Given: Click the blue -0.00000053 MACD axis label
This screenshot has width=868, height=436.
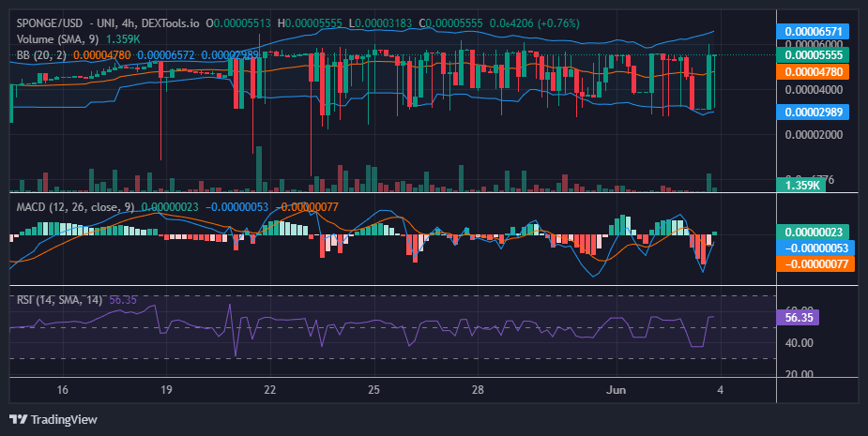Looking at the screenshot, I should [816, 248].
